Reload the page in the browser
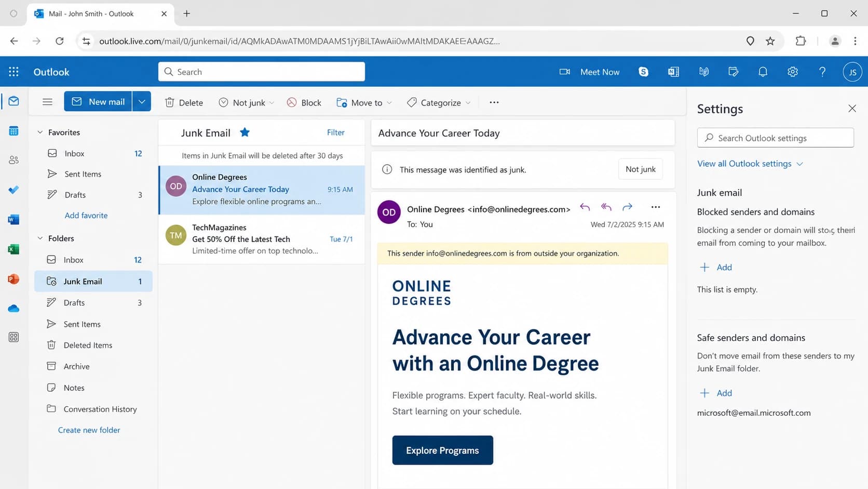Viewport: 868px width, 489px height. 60,41
